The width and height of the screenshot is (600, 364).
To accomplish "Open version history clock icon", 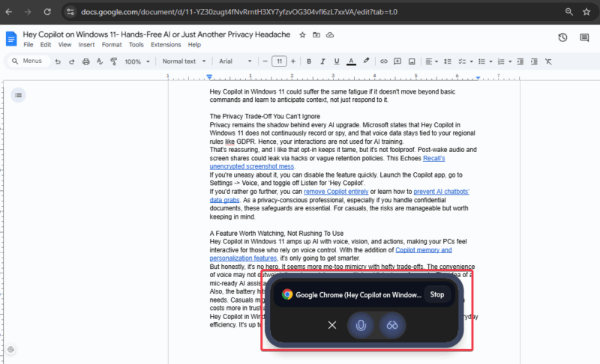I will 562,37.
